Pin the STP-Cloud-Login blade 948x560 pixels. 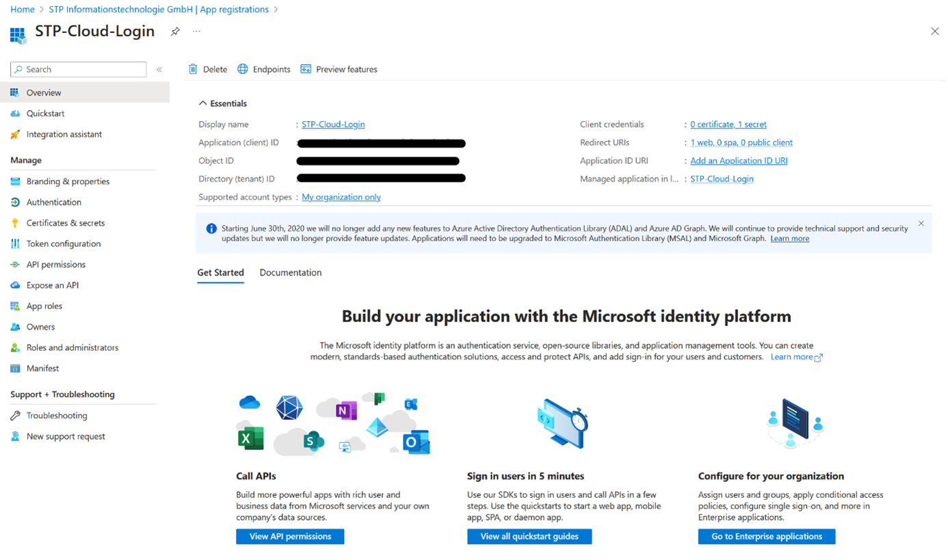pos(175,31)
